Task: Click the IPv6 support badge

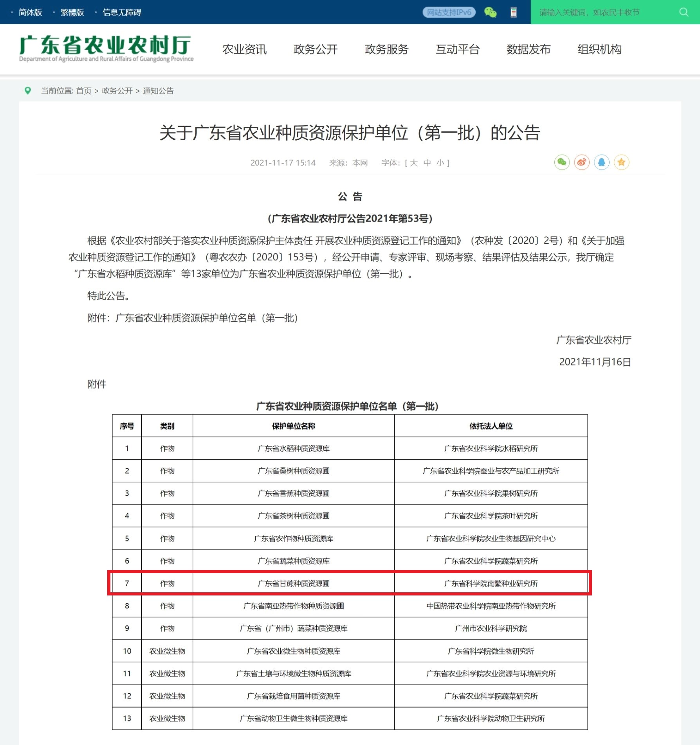Action: (449, 12)
